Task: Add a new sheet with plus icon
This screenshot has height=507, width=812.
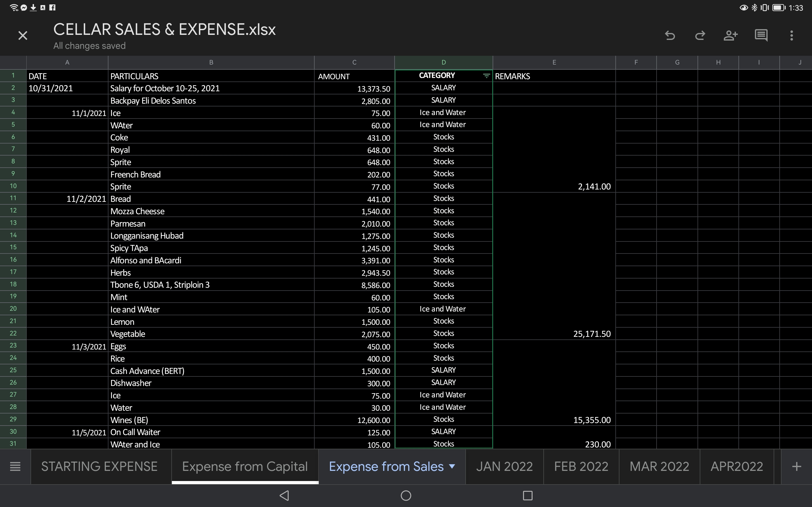Action: point(796,466)
